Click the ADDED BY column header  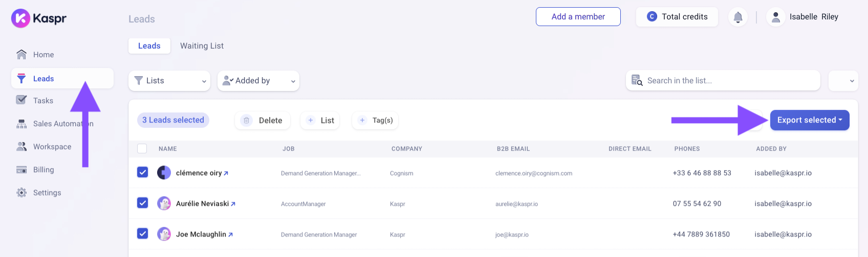(x=771, y=149)
